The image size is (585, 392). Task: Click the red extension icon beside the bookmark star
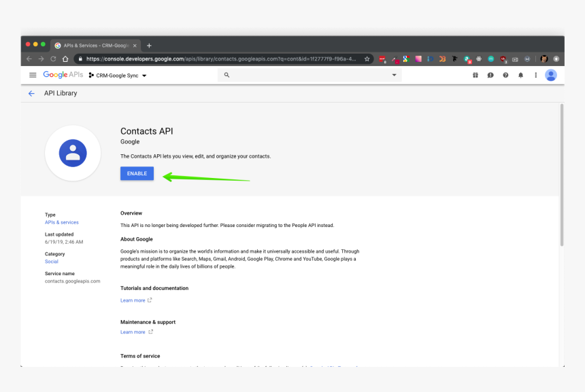click(x=382, y=59)
